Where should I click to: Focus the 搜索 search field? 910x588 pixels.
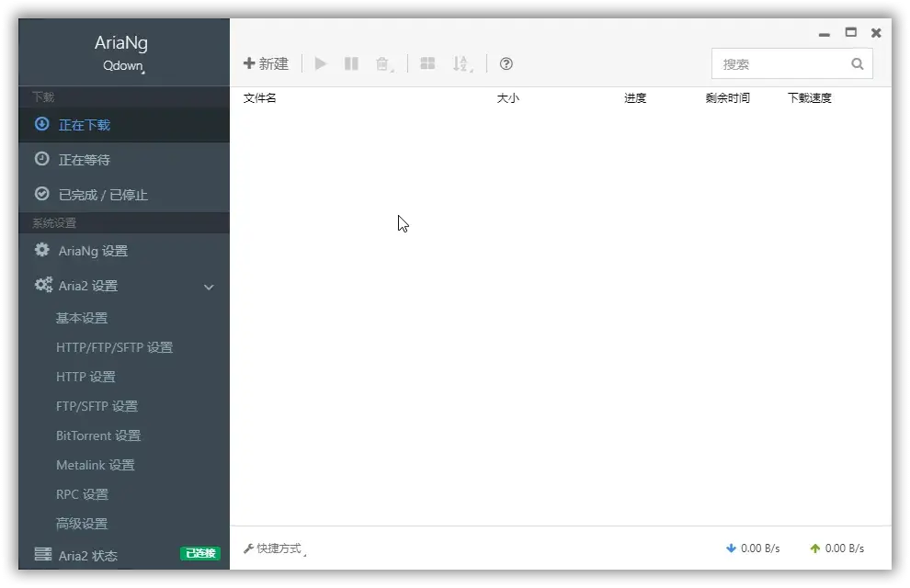click(x=791, y=63)
